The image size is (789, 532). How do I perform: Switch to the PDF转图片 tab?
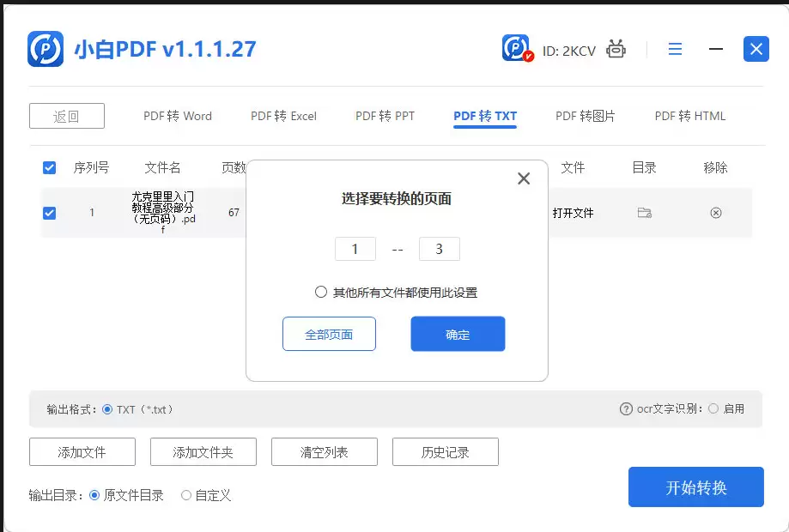pyautogui.click(x=585, y=116)
